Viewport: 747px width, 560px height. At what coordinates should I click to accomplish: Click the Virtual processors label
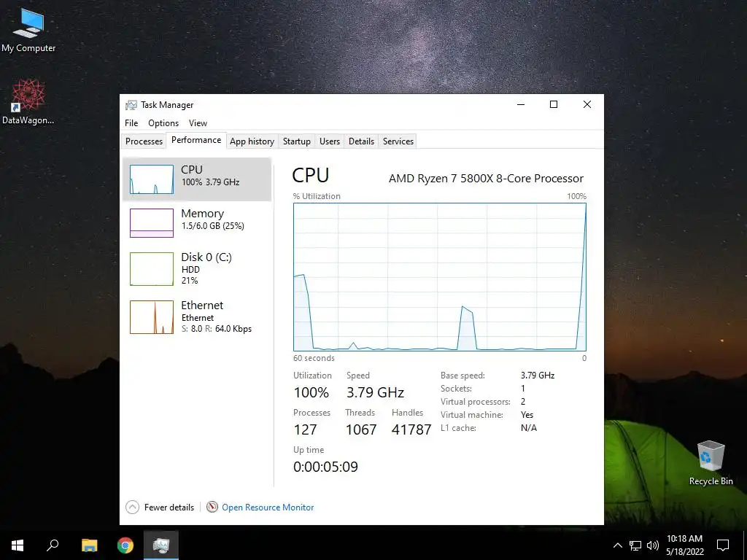(x=476, y=402)
